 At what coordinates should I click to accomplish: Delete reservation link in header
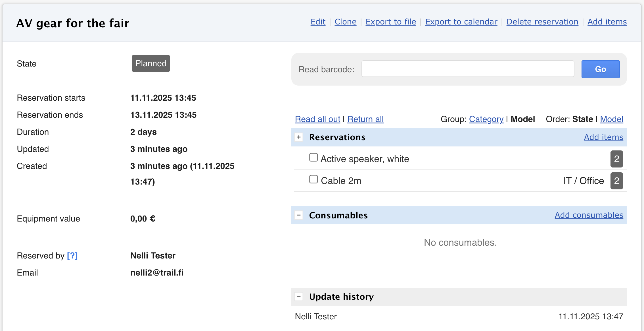[542, 22]
